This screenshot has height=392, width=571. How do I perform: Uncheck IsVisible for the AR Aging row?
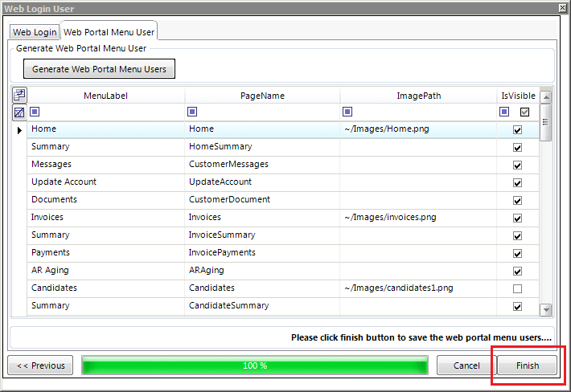[517, 271]
